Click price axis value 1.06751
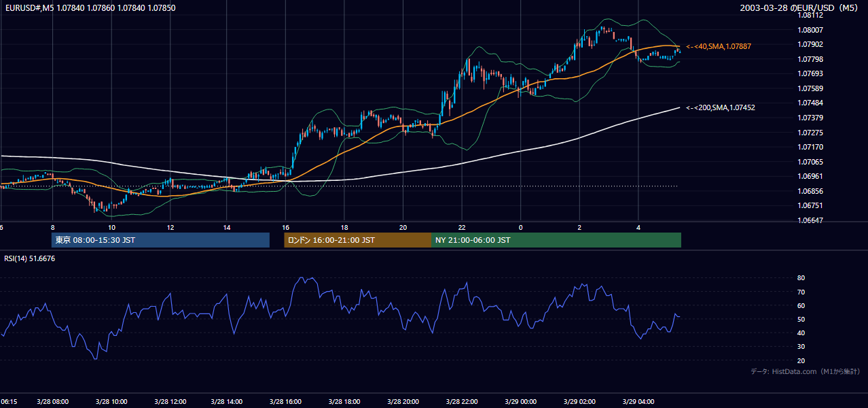Viewport: 868px width, 408px height. tap(810, 205)
